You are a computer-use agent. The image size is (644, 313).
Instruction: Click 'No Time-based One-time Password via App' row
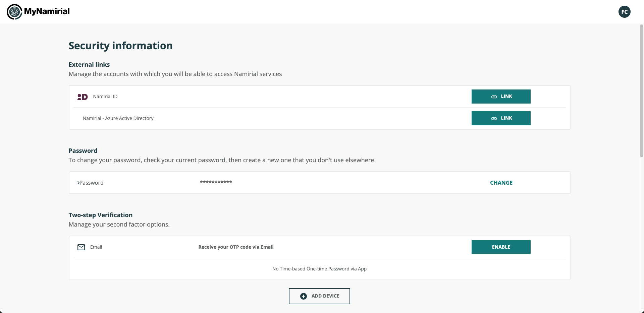pyautogui.click(x=319, y=269)
